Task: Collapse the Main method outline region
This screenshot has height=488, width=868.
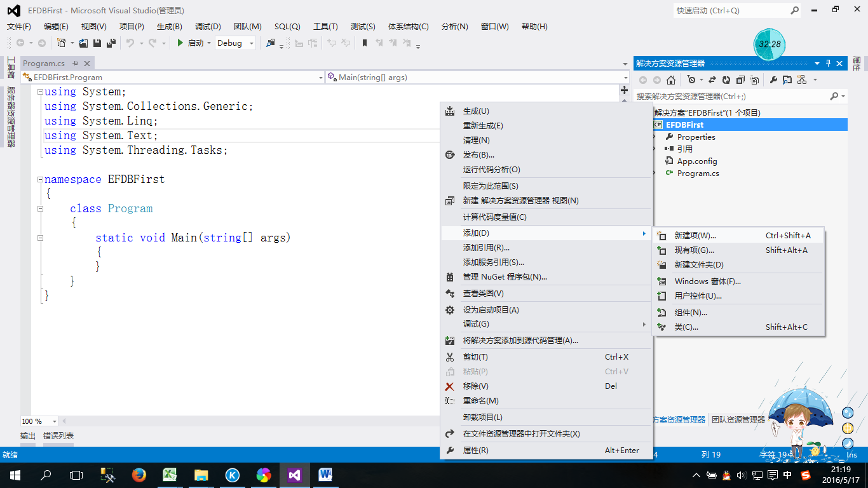Action: [40, 238]
